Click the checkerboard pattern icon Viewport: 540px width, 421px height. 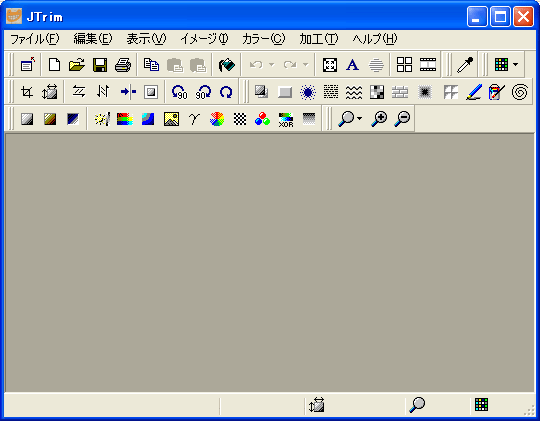pyautogui.click(x=240, y=119)
